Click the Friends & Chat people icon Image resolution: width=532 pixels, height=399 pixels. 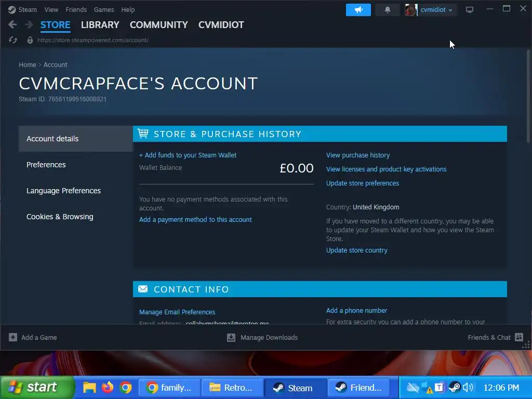[519, 337]
